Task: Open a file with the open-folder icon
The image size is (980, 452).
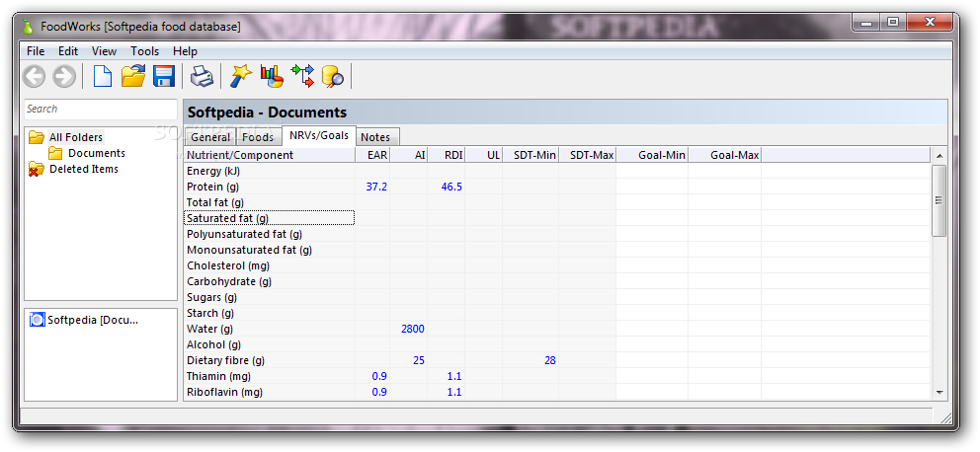Action: click(133, 76)
